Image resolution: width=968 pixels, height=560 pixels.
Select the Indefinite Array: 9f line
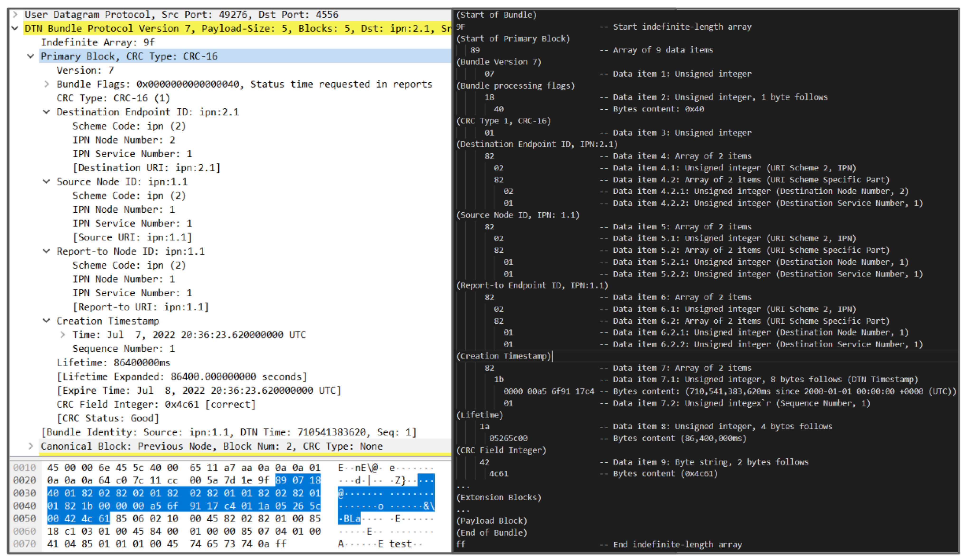(98, 42)
